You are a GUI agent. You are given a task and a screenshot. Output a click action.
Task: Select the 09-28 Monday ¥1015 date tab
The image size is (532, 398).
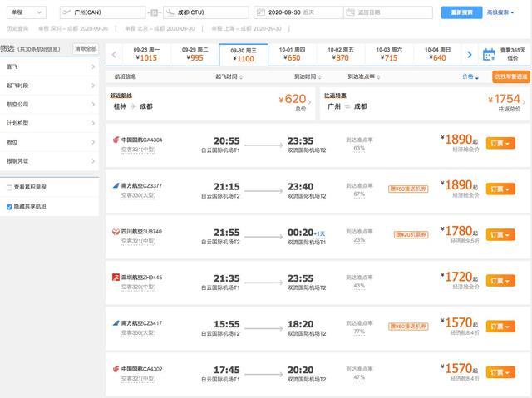click(x=146, y=54)
